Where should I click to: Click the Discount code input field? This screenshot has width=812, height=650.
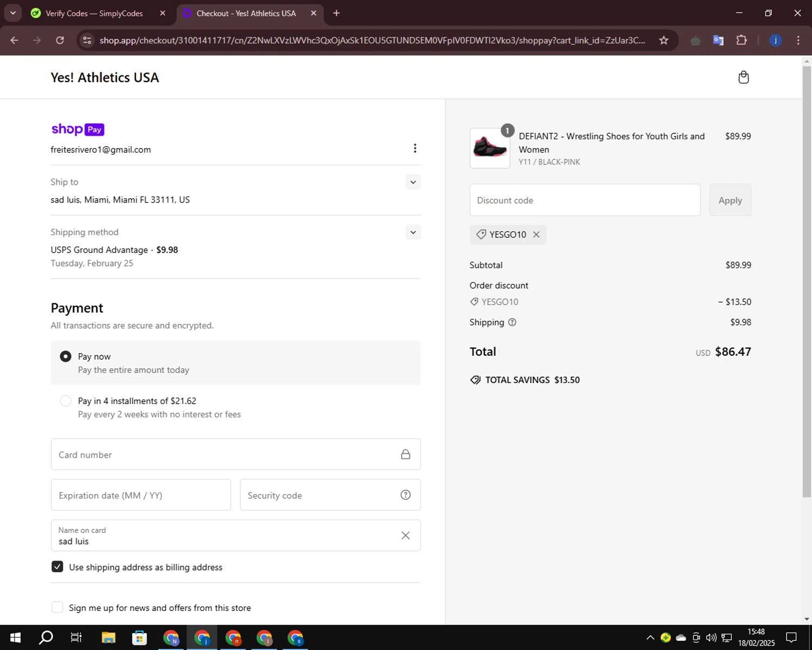(x=585, y=200)
